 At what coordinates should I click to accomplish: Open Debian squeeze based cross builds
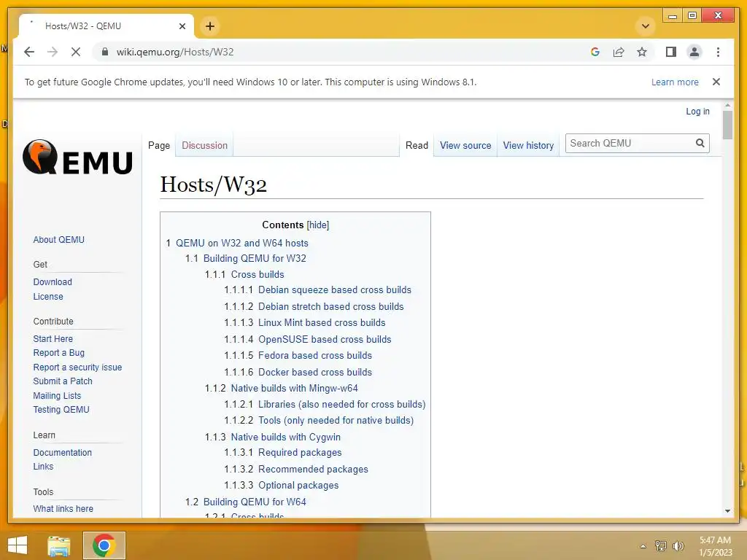(x=334, y=289)
